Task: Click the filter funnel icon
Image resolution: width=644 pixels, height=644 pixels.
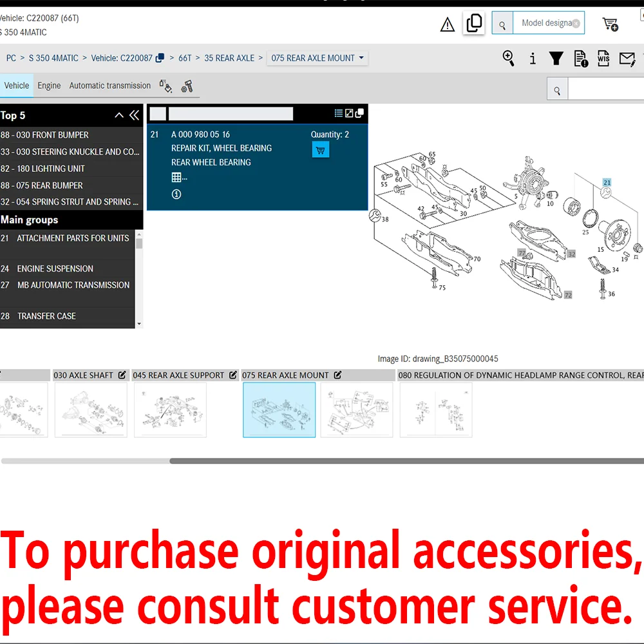Action: tap(556, 59)
